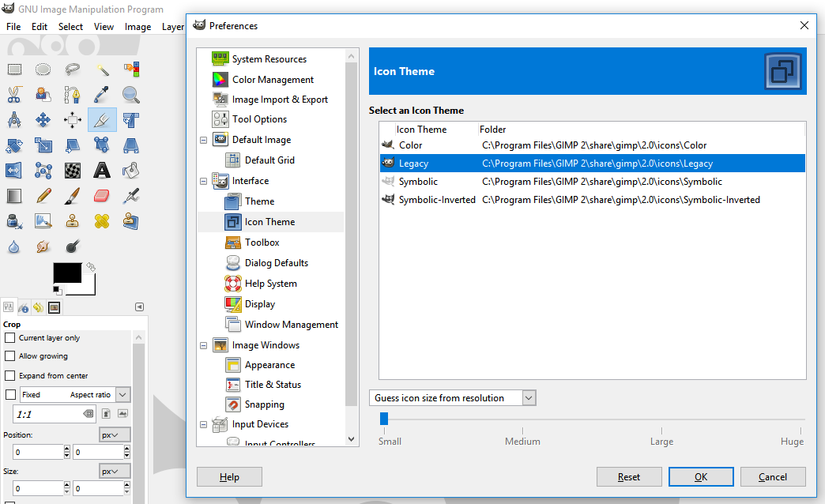Set aspect ratio to landscape orientation
This screenshot has width=825, height=504.
pyautogui.click(x=122, y=413)
